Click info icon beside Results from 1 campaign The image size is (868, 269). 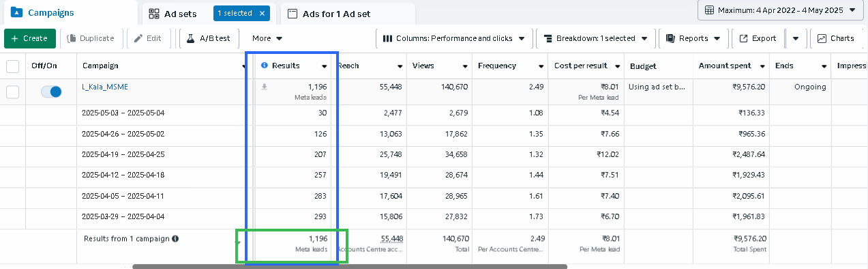[x=175, y=239]
